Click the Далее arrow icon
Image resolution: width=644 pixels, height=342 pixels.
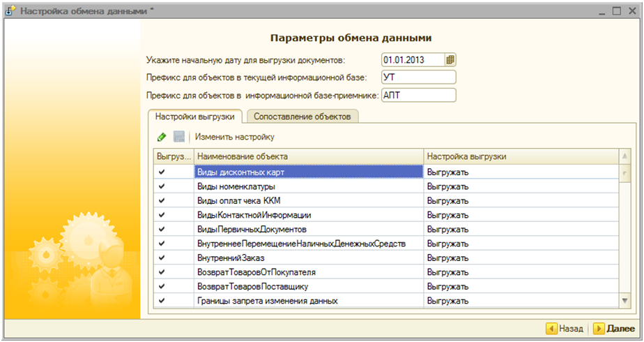598,328
